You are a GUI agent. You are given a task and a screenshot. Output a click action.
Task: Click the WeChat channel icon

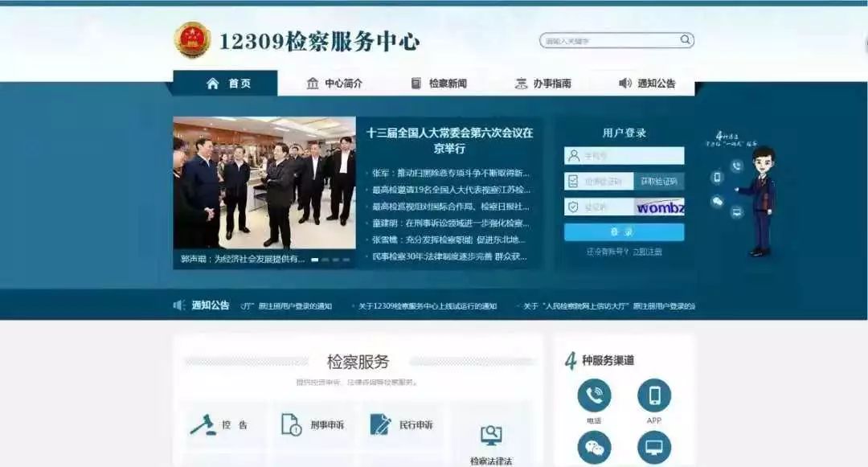594,448
